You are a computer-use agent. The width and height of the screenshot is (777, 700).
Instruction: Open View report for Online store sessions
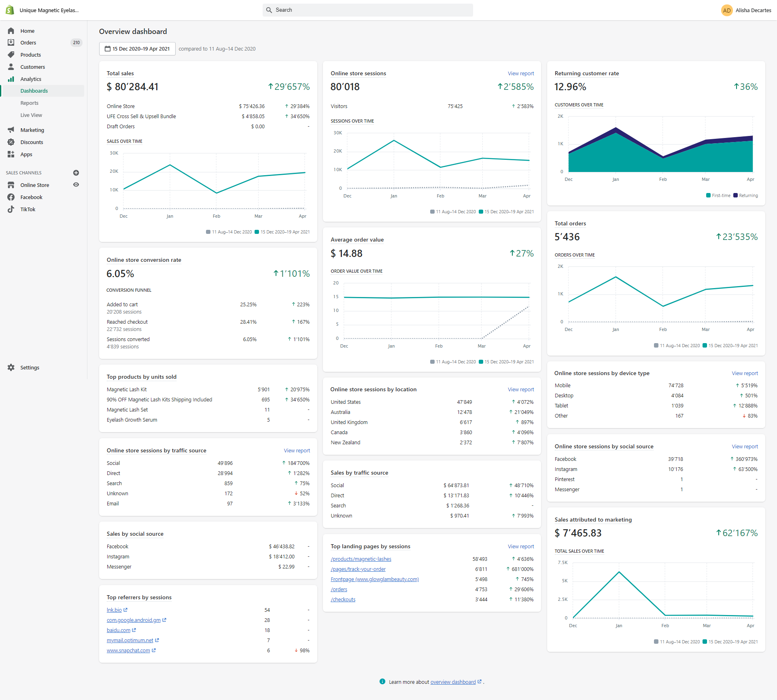click(521, 73)
